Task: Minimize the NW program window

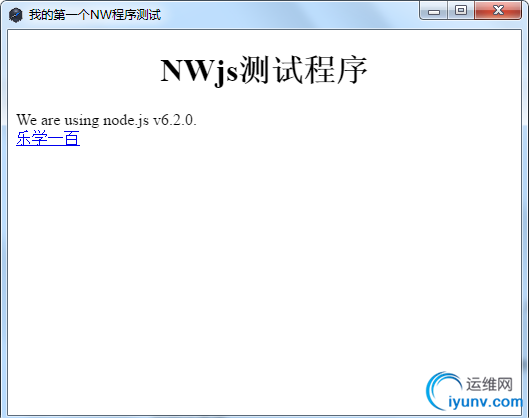Action: click(434, 10)
